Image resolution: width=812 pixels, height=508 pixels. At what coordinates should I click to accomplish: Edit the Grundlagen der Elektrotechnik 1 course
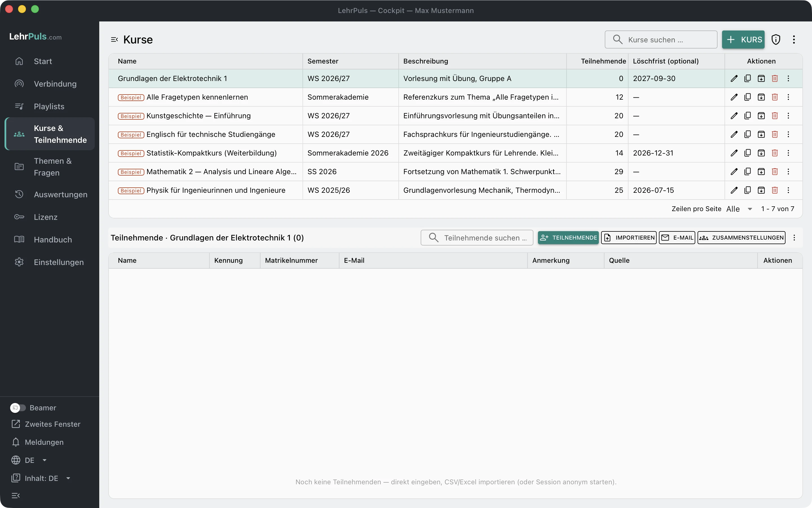(x=734, y=79)
